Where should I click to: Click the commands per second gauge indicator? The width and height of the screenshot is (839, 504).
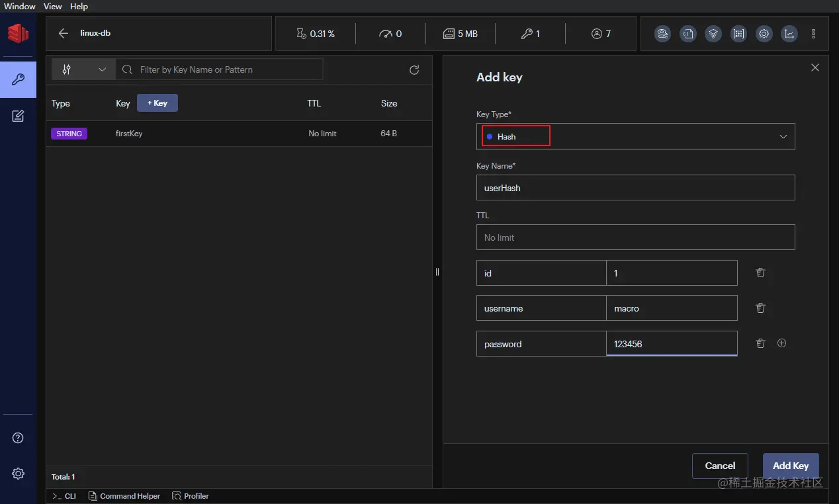tap(390, 34)
